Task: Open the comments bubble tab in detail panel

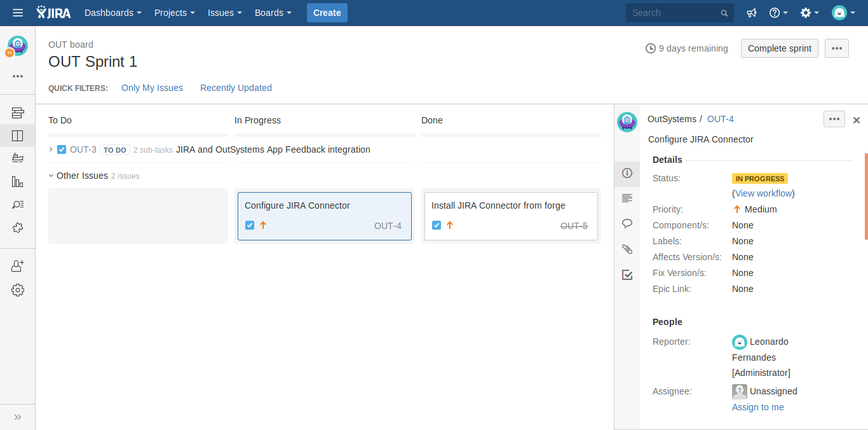Action: tap(627, 223)
